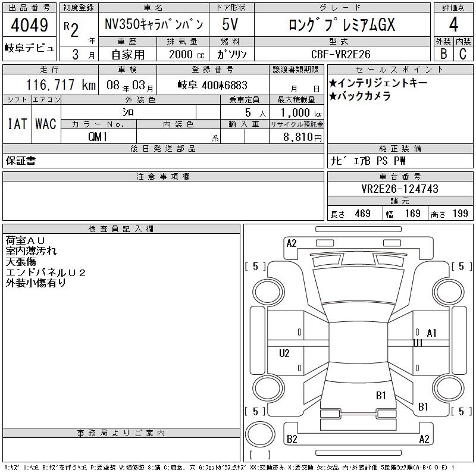The image size is (476, 476).
Task: Select exterior color シロ
Action: [x=128, y=112]
